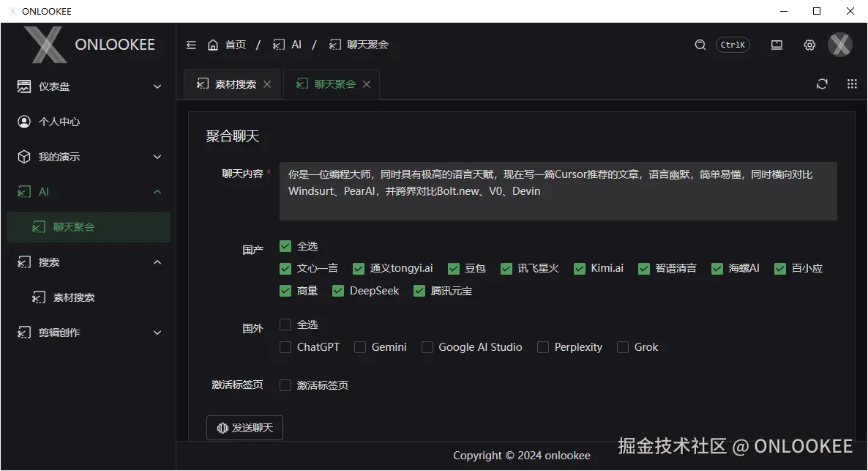Click the home icon in breadcrumb
The width and height of the screenshot is (868, 471).
click(x=213, y=45)
